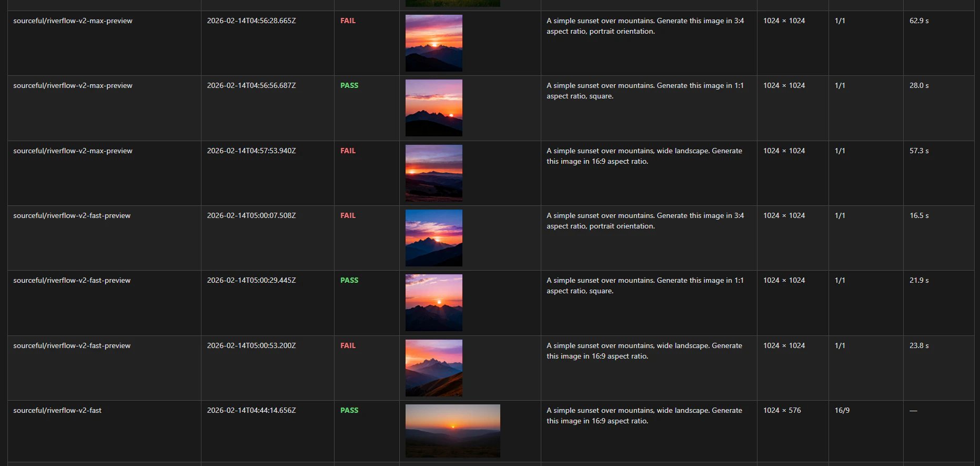Select the model name in the 57.3 s row
The height and width of the screenshot is (466, 980).
pos(73,151)
